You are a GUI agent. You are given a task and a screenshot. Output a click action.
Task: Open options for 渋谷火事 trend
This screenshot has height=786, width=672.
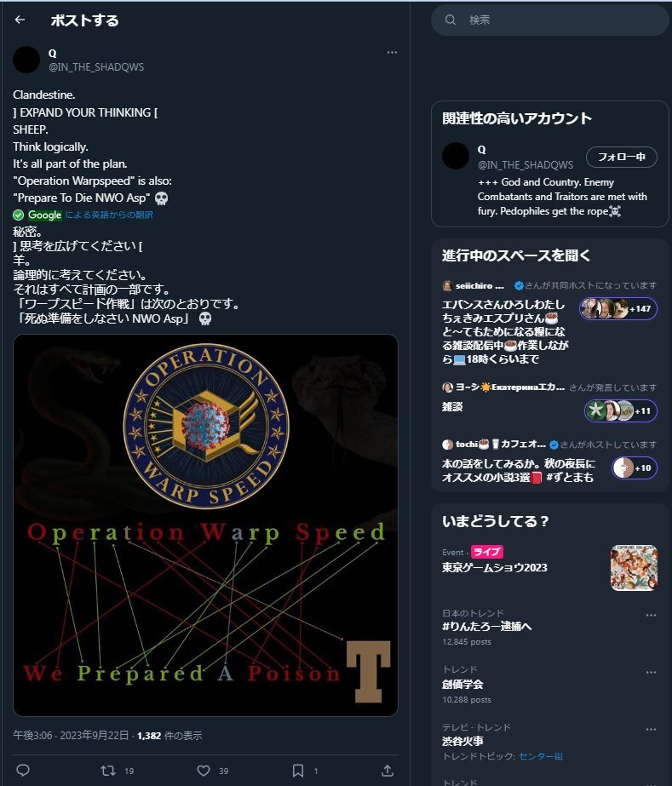click(651, 729)
